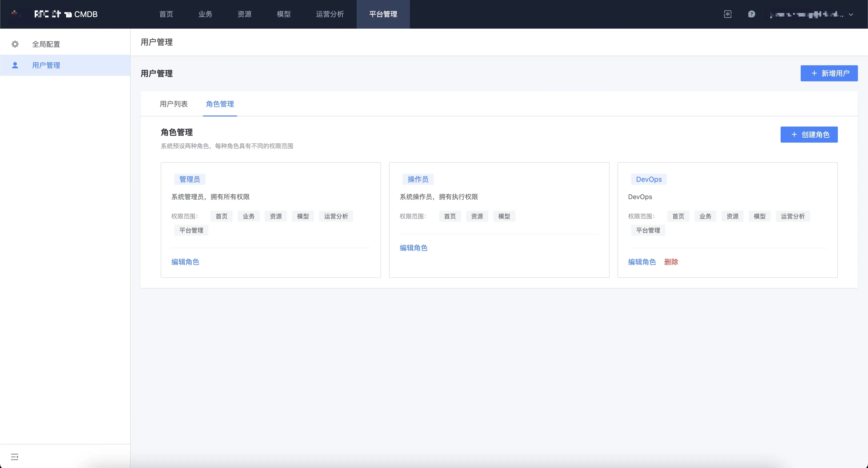Edit the 管理员 role
The height and width of the screenshot is (468, 868).
click(x=185, y=262)
